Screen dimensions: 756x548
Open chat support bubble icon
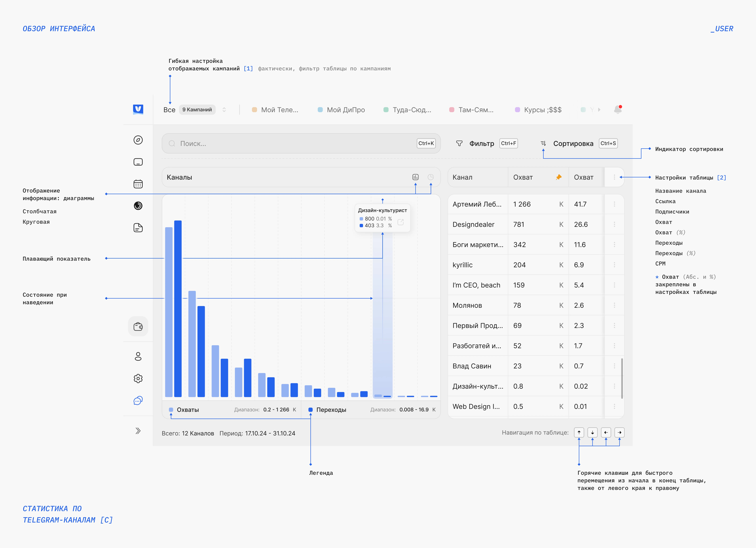click(138, 400)
